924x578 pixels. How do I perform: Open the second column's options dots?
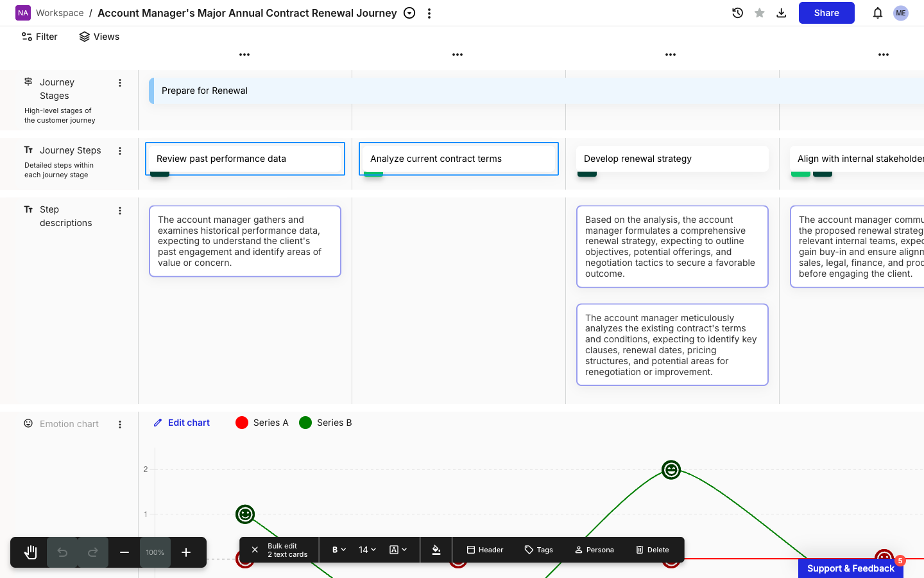(458, 55)
